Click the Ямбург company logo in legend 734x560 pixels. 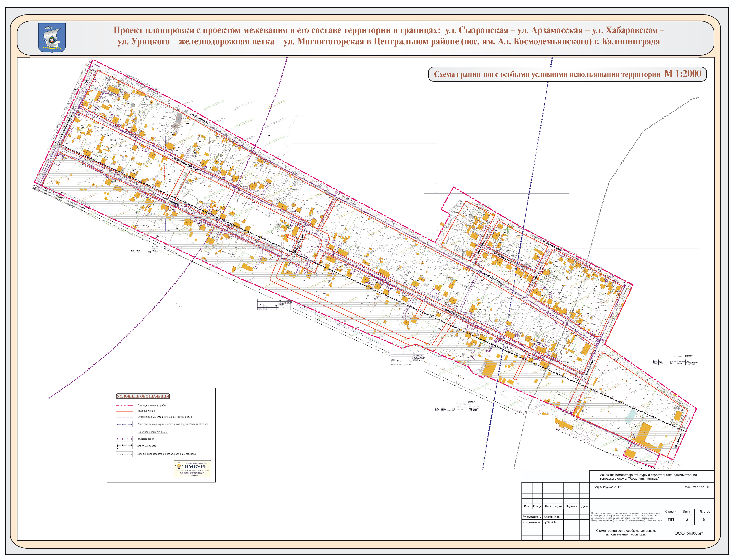pos(192,469)
